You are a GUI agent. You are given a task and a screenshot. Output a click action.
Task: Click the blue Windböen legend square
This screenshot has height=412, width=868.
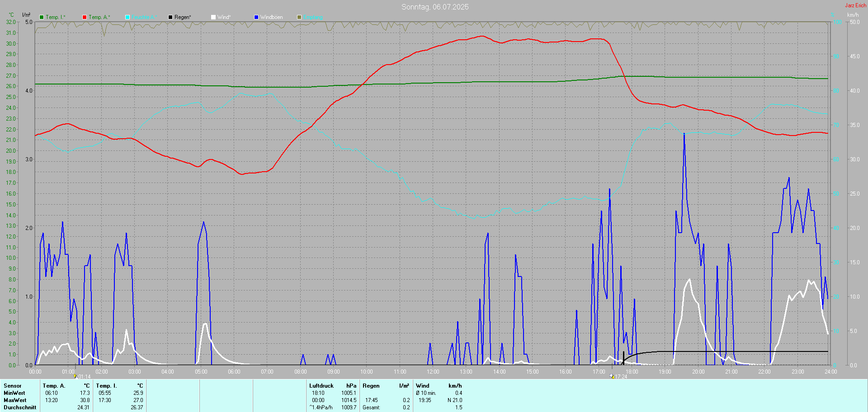point(256,17)
